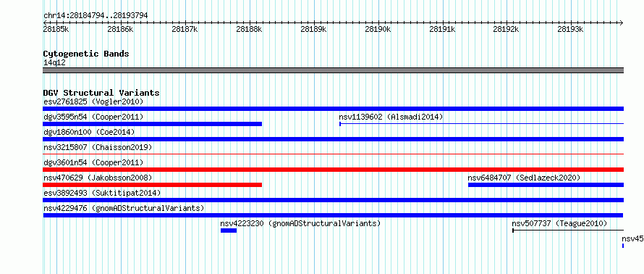Click the label dgv3595n54 (Cooper2011)
Viewport: 644px width, 274px height.
[93, 117]
